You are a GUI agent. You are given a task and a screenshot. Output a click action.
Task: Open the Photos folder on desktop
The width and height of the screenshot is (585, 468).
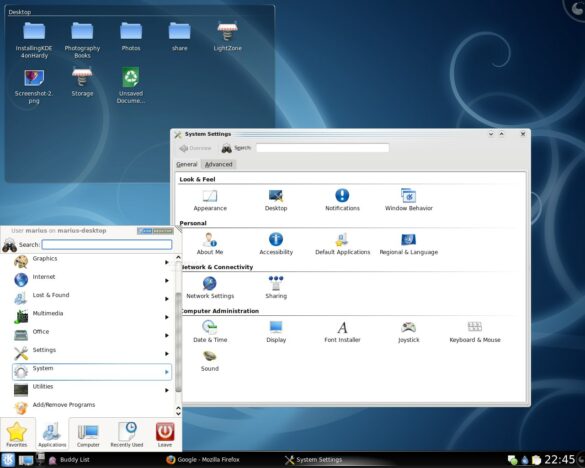[x=131, y=37]
